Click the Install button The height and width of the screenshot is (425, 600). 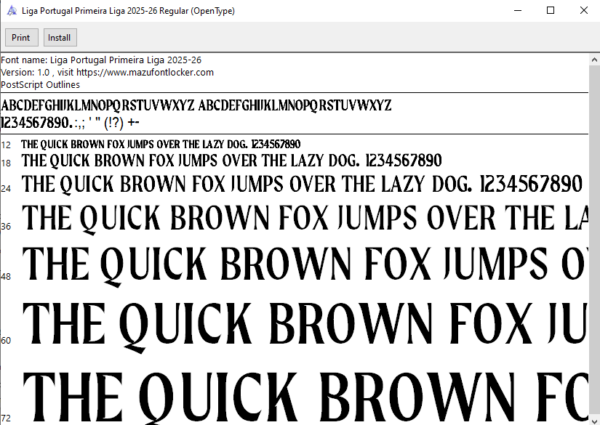tap(59, 37)
